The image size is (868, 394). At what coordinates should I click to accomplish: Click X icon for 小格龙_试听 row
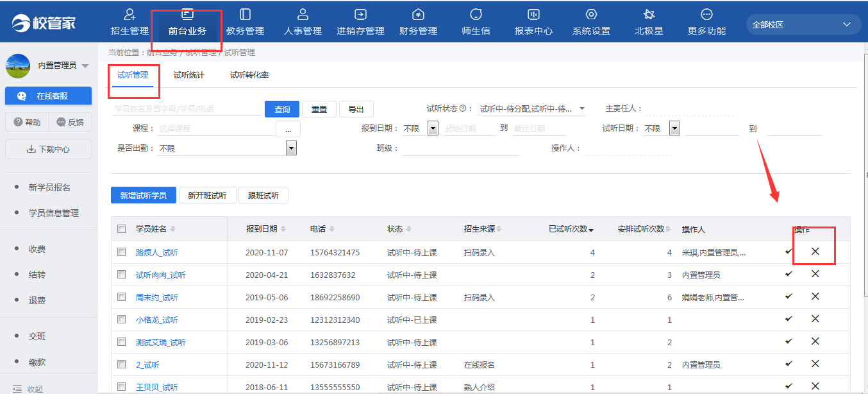tap(815, 319)
